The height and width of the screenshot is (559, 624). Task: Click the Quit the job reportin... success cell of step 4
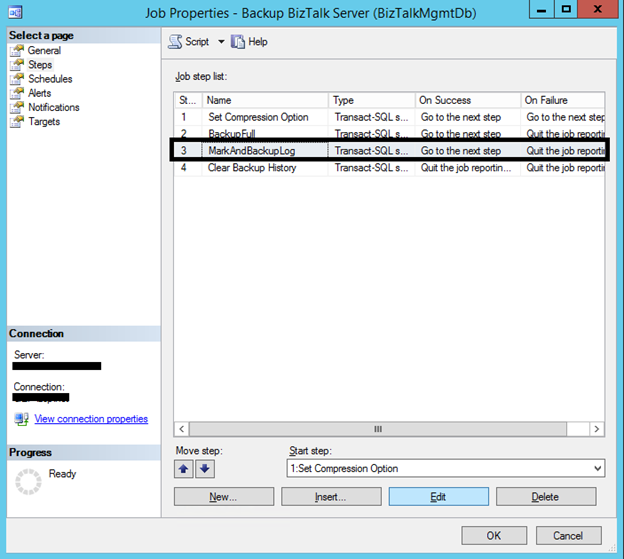point(466,168)
